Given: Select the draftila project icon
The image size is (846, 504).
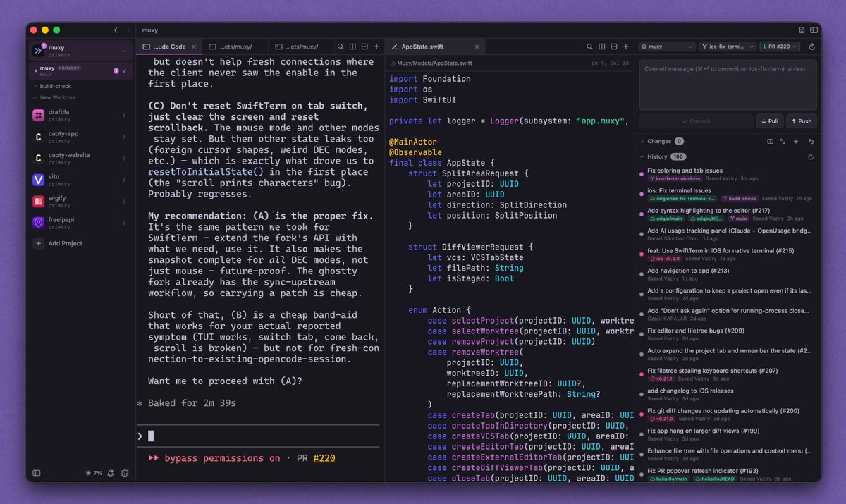Looking at the screenshot, I should [38, 116].
